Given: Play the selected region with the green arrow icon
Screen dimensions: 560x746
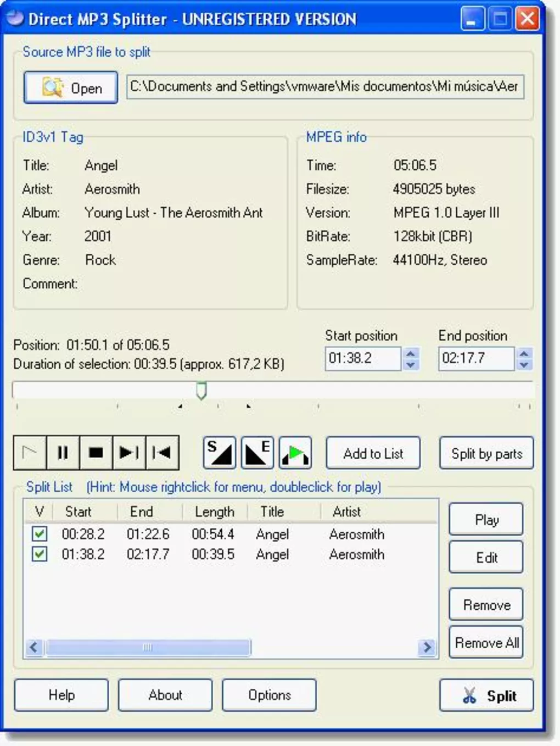Looking at the screenshot, I should pyautogui.click(x=295, y=452).
